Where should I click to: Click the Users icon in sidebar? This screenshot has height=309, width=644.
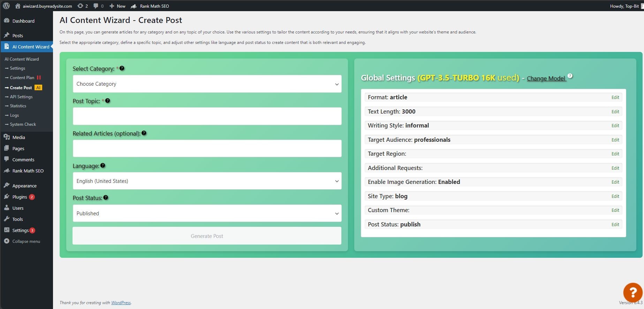(x=7, y=208)
